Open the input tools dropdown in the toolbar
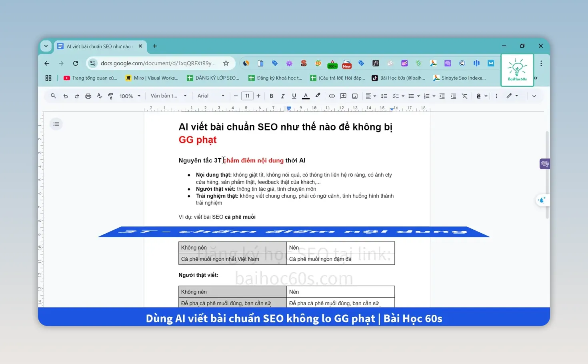The height and width of the screenshot is (364, 588). 482,96
